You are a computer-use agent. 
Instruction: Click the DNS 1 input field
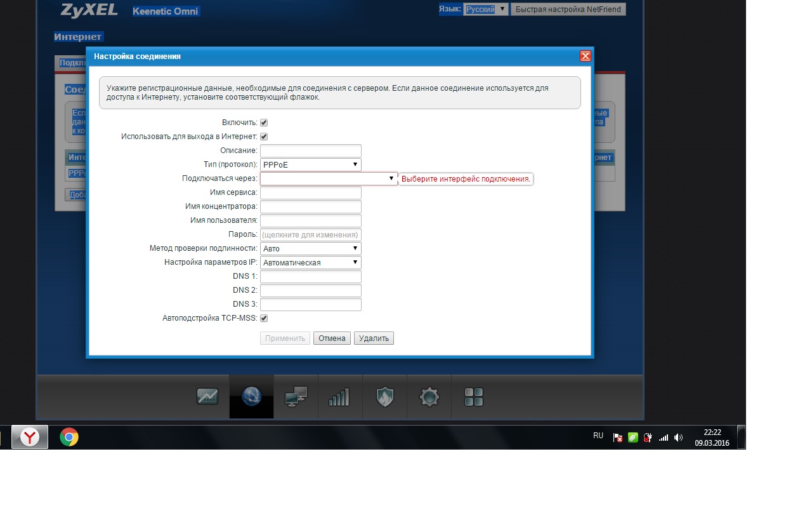(311, 277)
